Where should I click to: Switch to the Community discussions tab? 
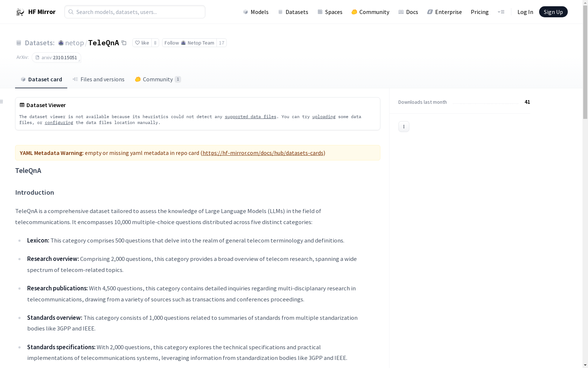158,79
